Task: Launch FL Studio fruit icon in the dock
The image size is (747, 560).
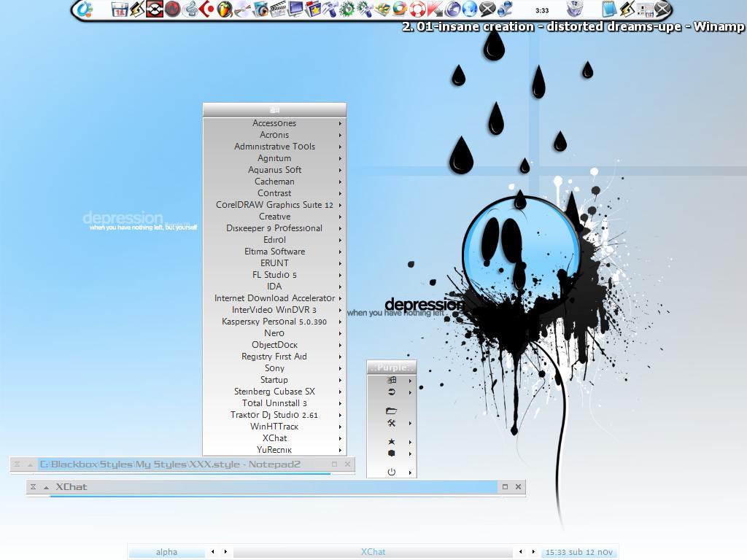Action: coord(225,9)
